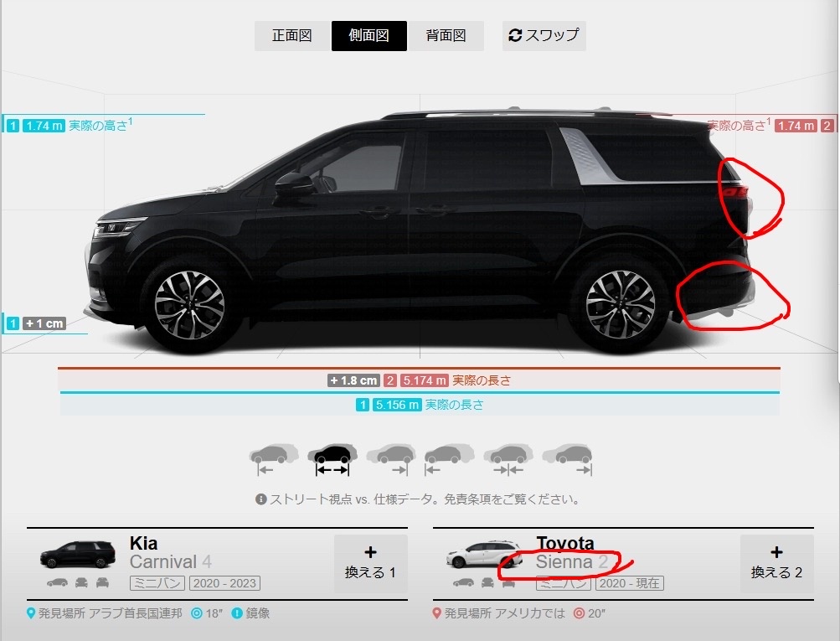
Task: Replace car 1 using 換える 1
Action: click(x=370, y=563)
